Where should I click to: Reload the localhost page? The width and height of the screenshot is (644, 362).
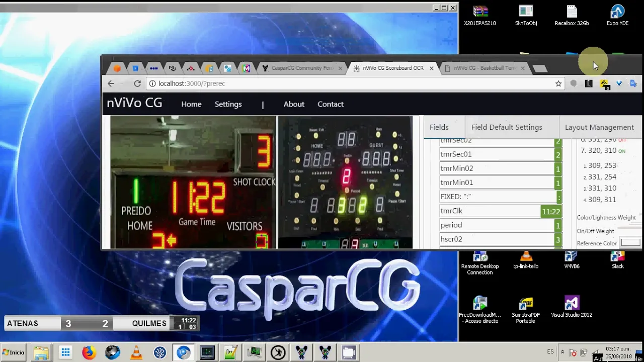coord(137,83)
